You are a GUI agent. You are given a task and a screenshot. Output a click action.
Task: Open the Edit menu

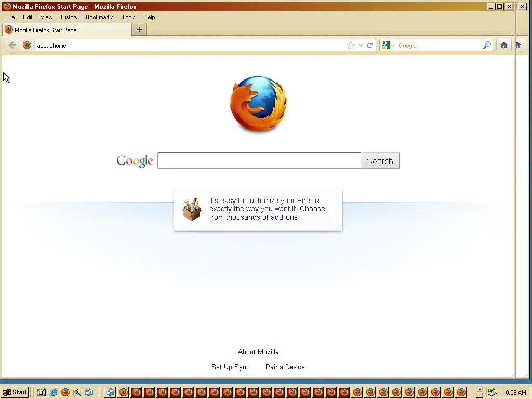pos(28,17)
